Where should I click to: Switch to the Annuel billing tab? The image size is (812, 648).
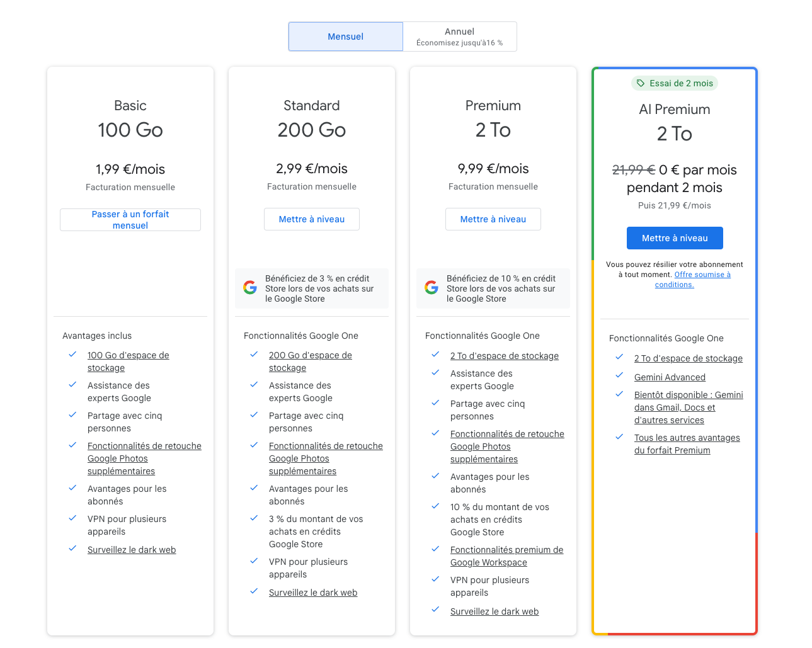[x=459, y=36]
